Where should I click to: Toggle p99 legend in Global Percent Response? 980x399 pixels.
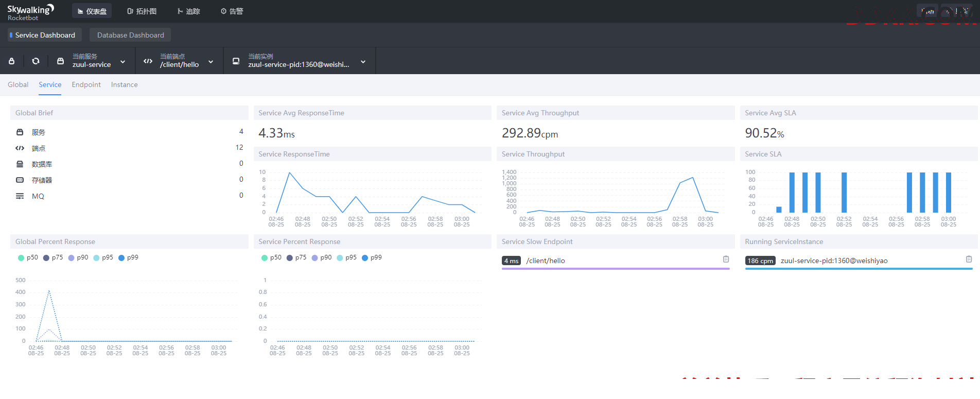pos(128,257)
